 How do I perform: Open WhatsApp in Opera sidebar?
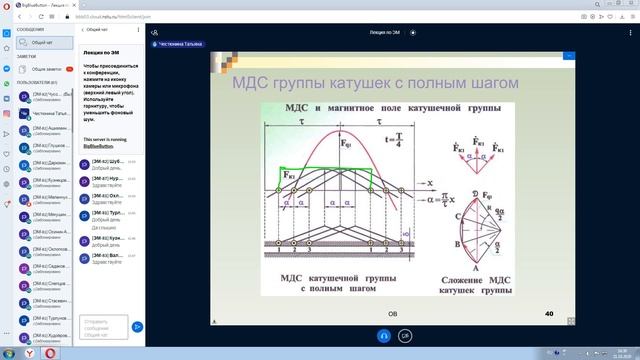[7, 84]
